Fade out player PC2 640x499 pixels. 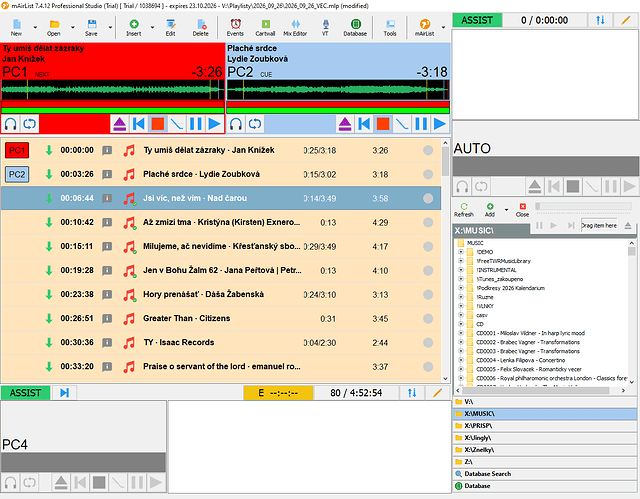402,124
